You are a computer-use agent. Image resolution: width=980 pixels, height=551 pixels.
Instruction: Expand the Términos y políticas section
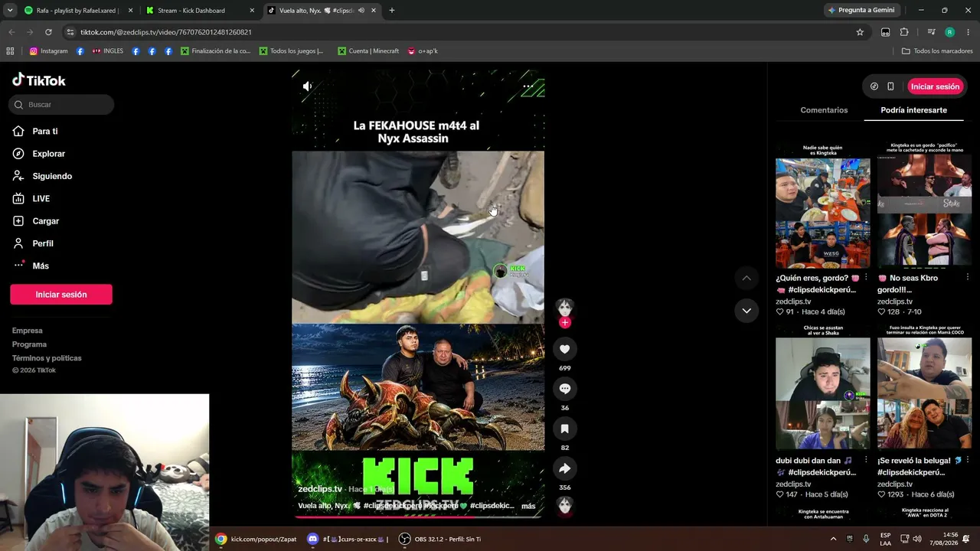(47, 358)
